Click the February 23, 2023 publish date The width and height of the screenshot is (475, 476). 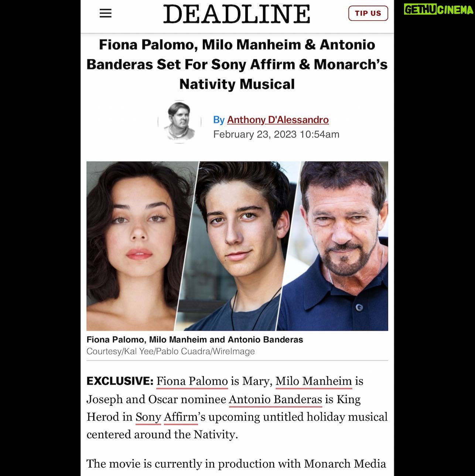tap(276, 134)
